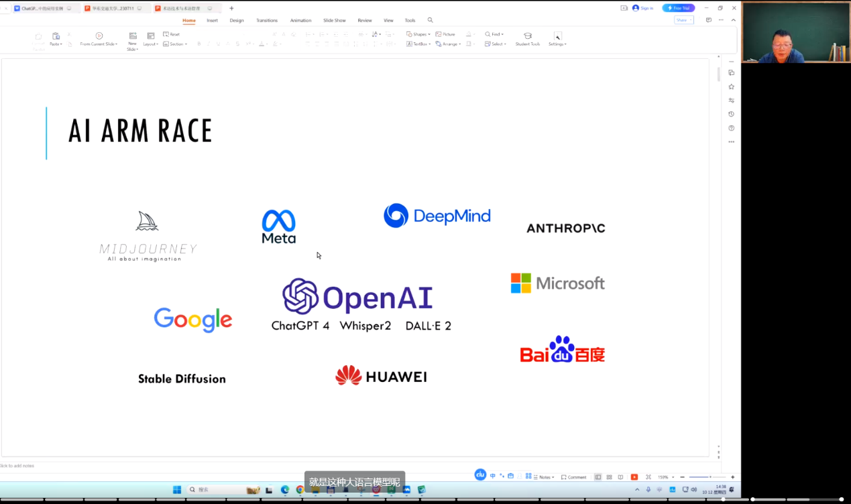Click the fit-slide-to-window icon in status bar

648,477
